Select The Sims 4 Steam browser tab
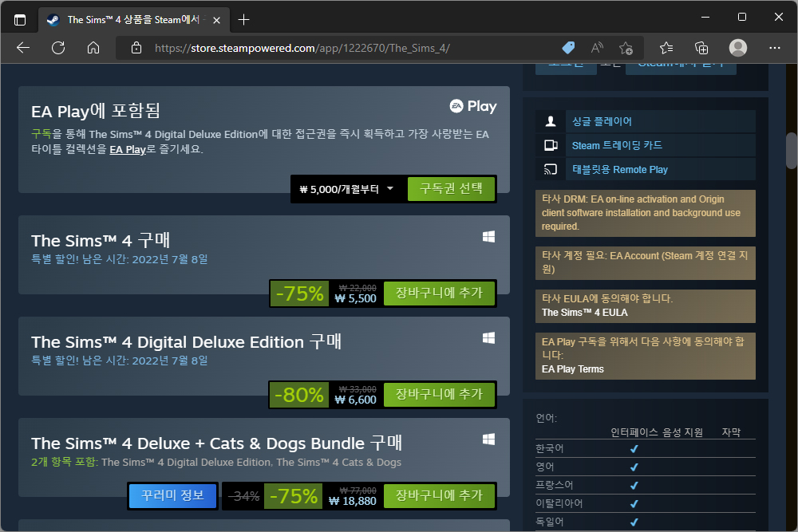 [133, 20]
